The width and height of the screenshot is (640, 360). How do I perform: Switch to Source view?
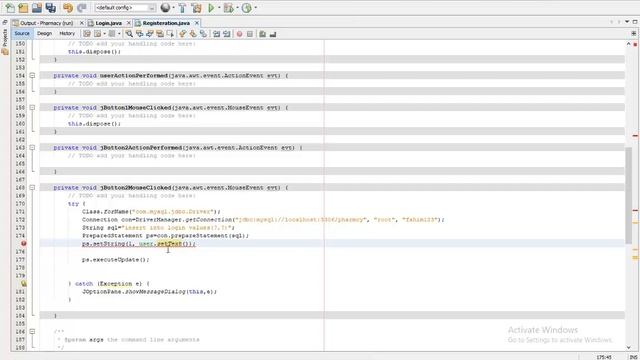coord(22,33)
